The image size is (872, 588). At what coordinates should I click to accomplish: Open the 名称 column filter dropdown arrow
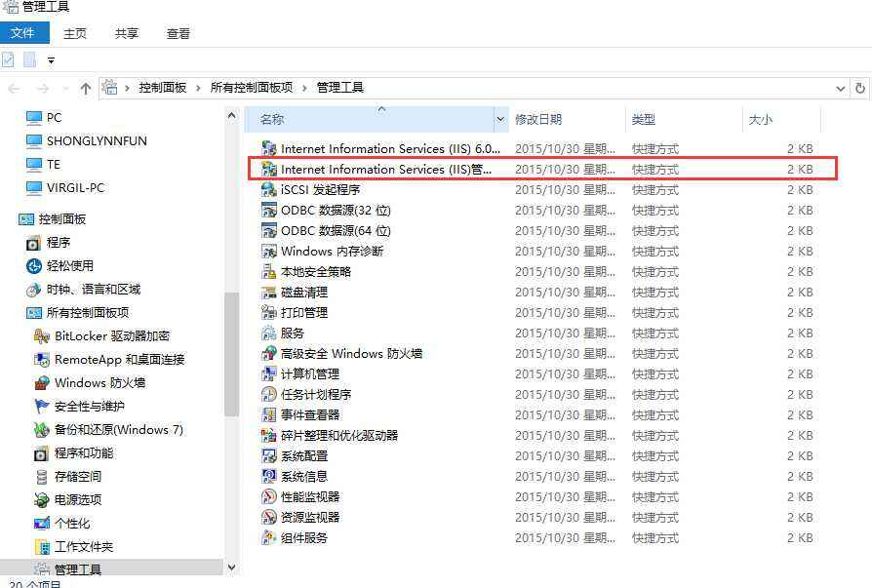pyautogui.click(x=500, y=120)
